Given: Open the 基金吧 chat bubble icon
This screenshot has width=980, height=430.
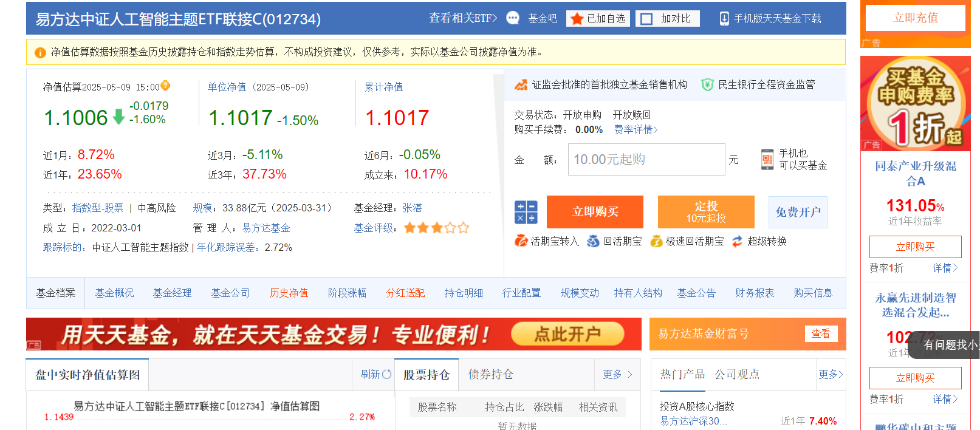Looking at the screenshot, I should click(x=513, y=18).
